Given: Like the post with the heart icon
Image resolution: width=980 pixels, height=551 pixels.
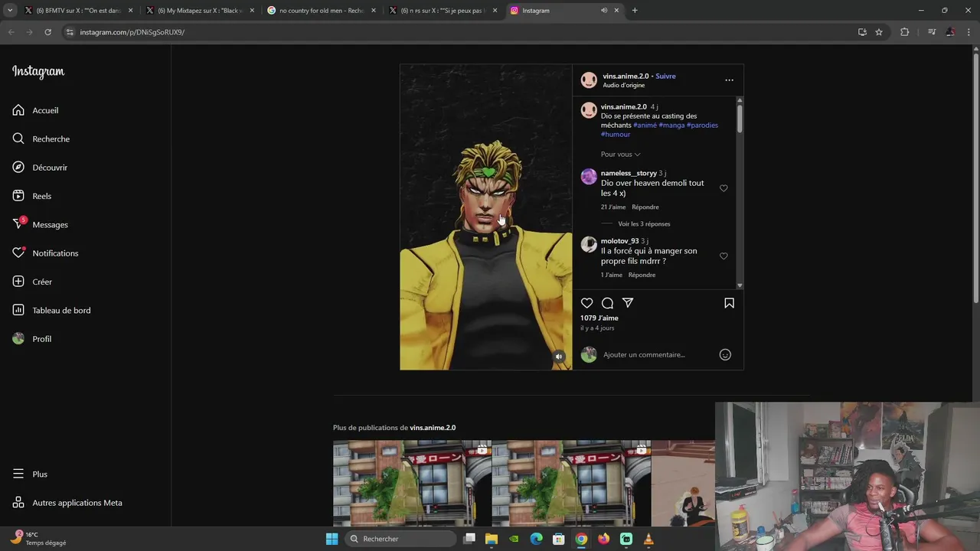Looking at the screenshot, I should click(587, 303).
